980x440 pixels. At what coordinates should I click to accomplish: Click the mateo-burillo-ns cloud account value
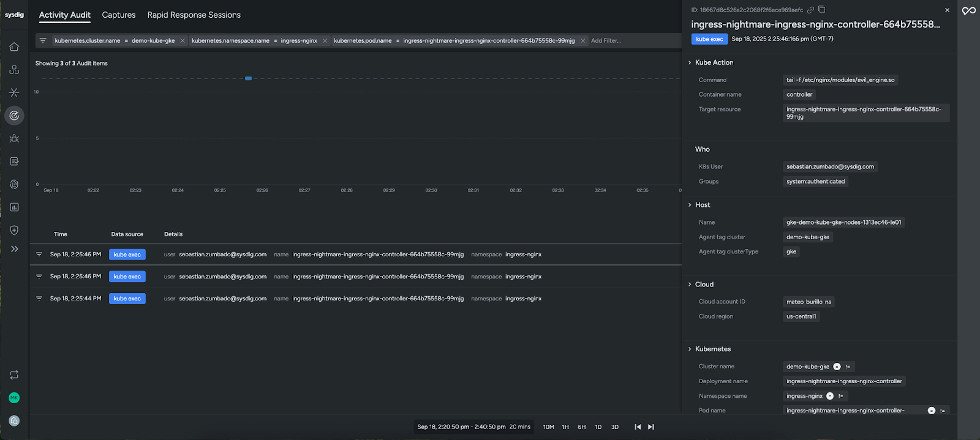pyautogui.click(x=809, y=302)
